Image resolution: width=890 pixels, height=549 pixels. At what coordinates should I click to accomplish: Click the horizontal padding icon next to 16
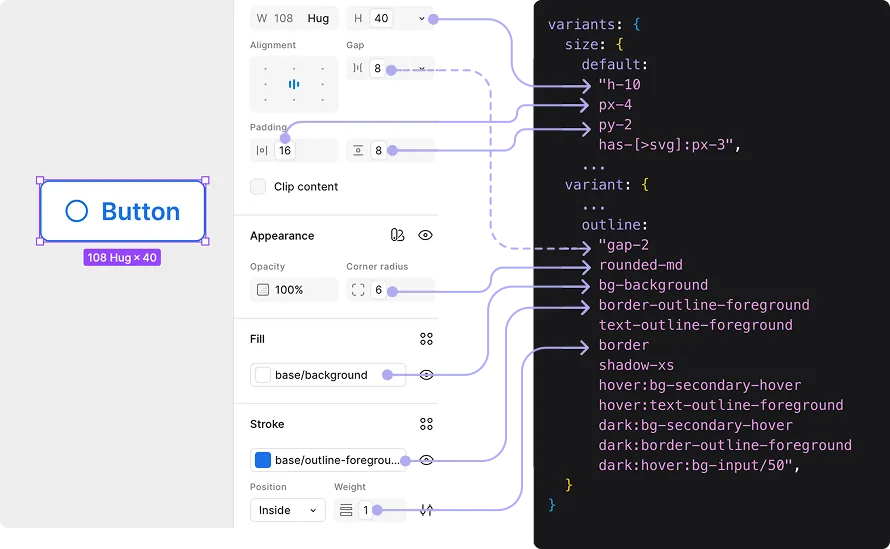262,150
